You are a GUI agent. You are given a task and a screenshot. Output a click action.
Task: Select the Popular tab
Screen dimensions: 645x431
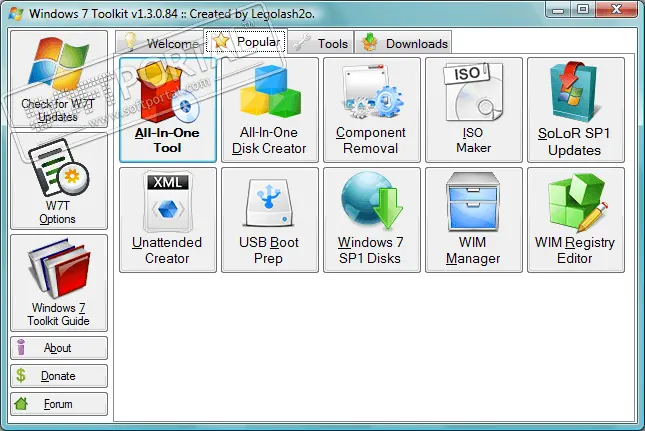point(247,42)
